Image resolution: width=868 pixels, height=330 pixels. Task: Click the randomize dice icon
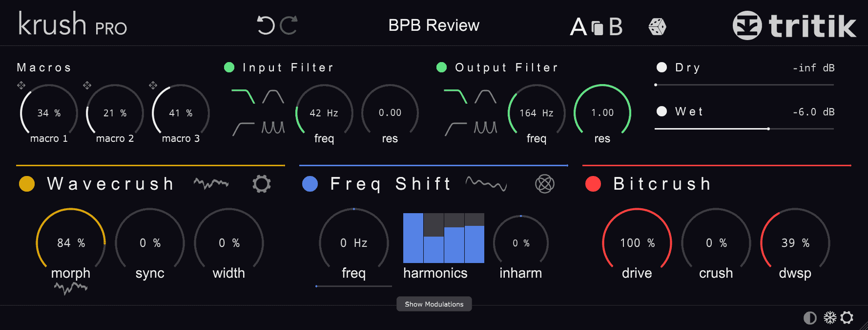657,27
